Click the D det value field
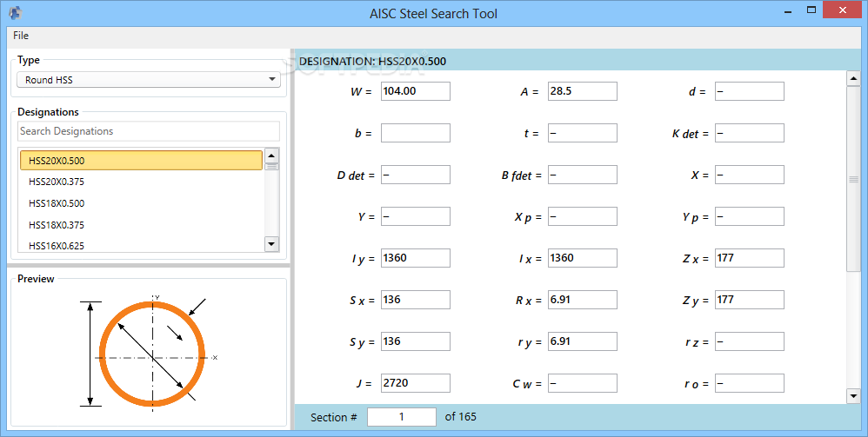This screenshot has height=437, width=868. click(x=415, y=175)
